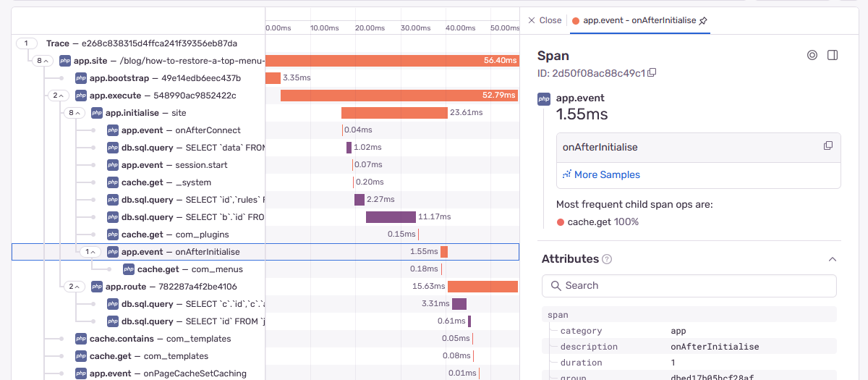
Task: Copy the onAfterInitialise description text
Action: click(828, 145)
